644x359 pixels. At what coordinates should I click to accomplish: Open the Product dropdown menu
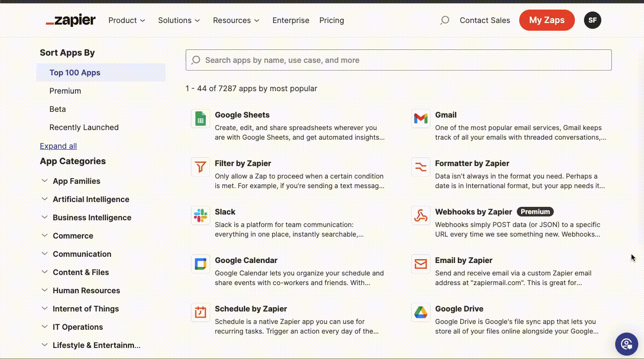(x=127, y=20)
